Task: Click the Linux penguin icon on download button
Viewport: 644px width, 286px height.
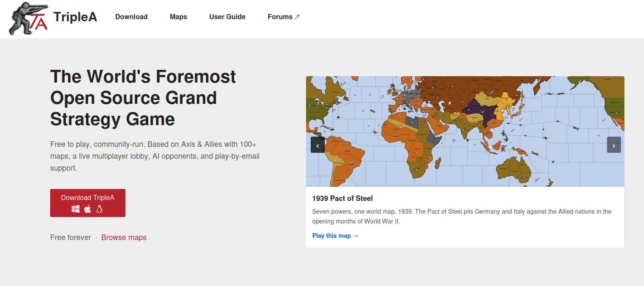Action: coord(99,209)
